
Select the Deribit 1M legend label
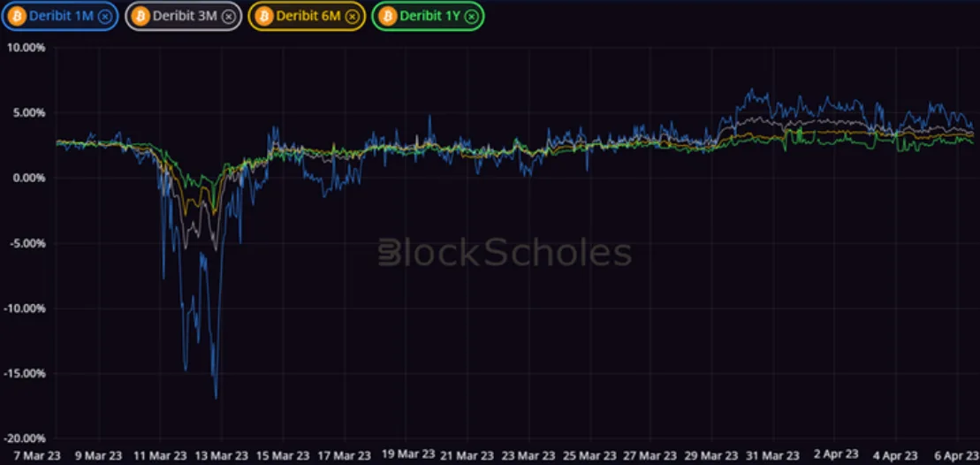click(61, 17)
